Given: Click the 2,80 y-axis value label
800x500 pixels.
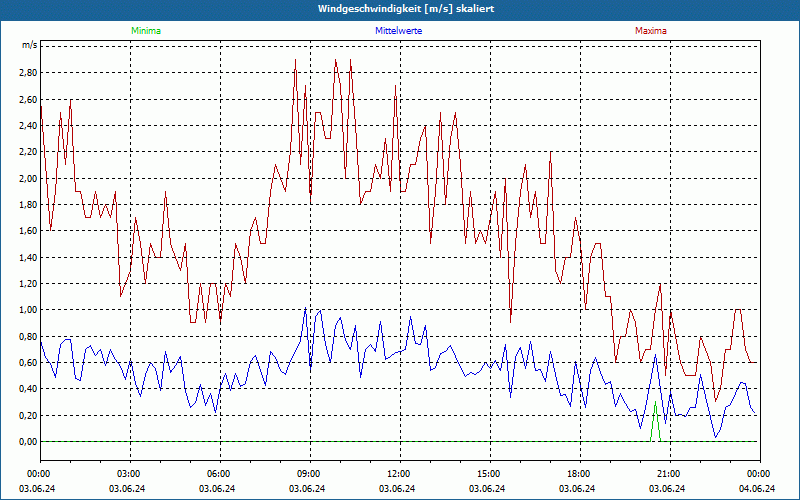Looking at the screenshot, I should point(26,73).
